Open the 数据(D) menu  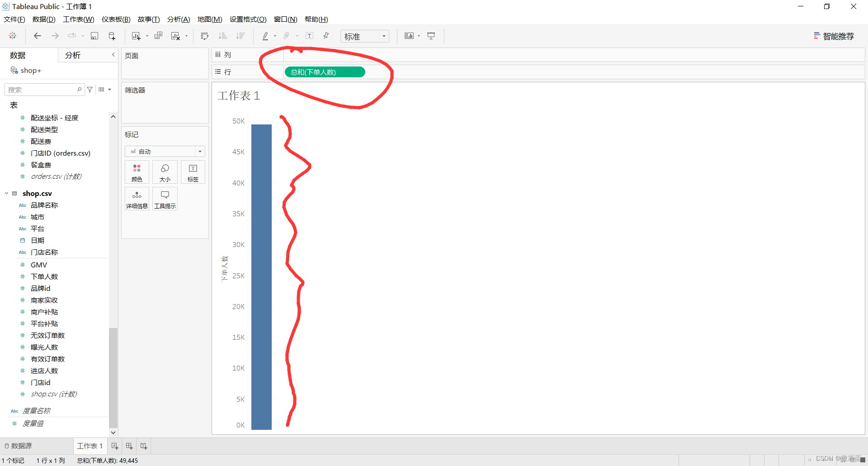44,19
